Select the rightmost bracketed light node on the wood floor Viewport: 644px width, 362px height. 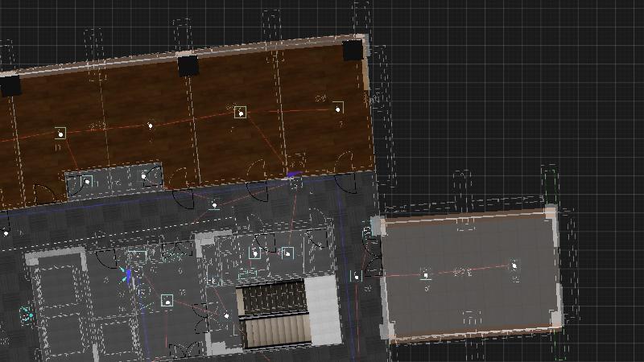click(x=337, y=108)
